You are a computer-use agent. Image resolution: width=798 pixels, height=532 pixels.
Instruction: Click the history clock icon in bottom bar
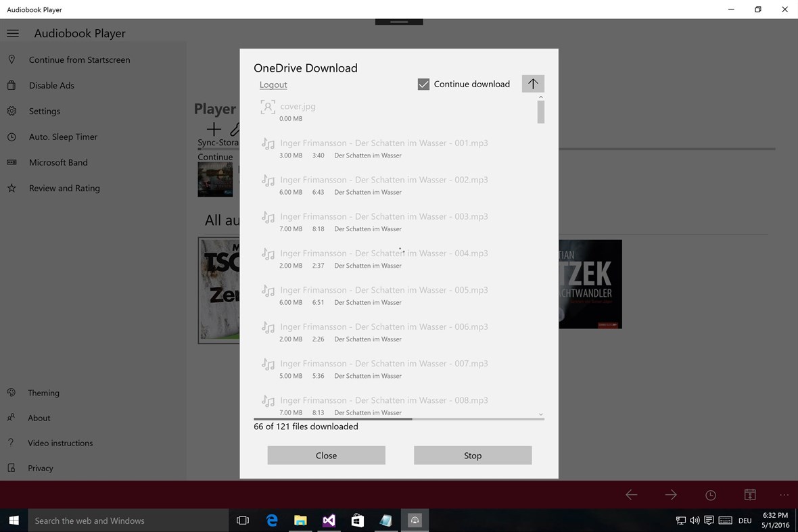pos(711,495)
